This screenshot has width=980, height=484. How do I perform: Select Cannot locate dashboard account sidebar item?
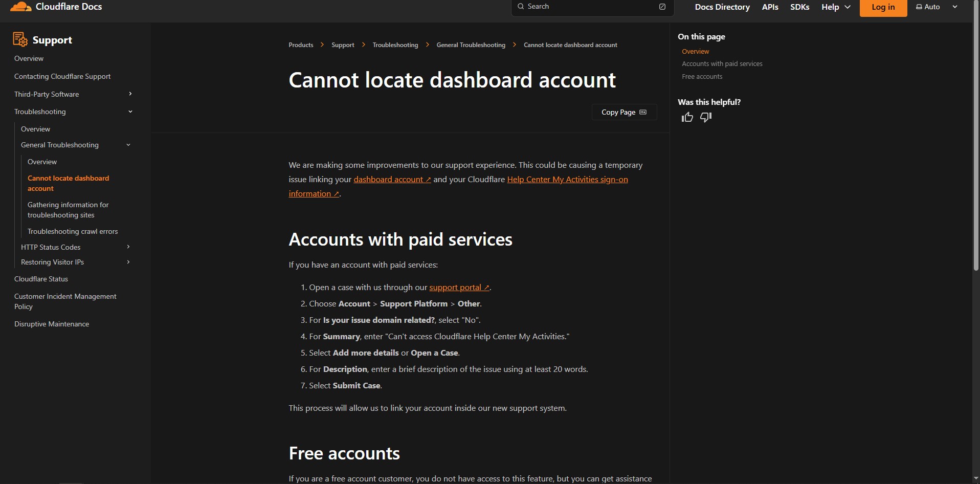click(69, 183)
